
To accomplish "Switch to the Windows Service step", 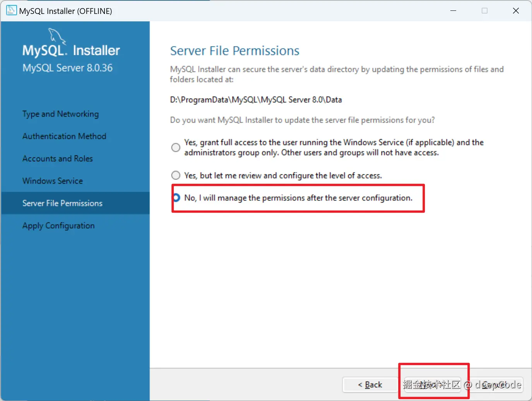I will point(53,181).
